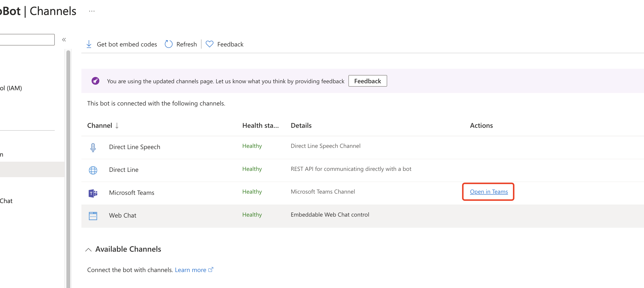The width and height of the screenshot is (644, 288).
Task: Open the Microsoft Teams channel
Action: (132, 193)
